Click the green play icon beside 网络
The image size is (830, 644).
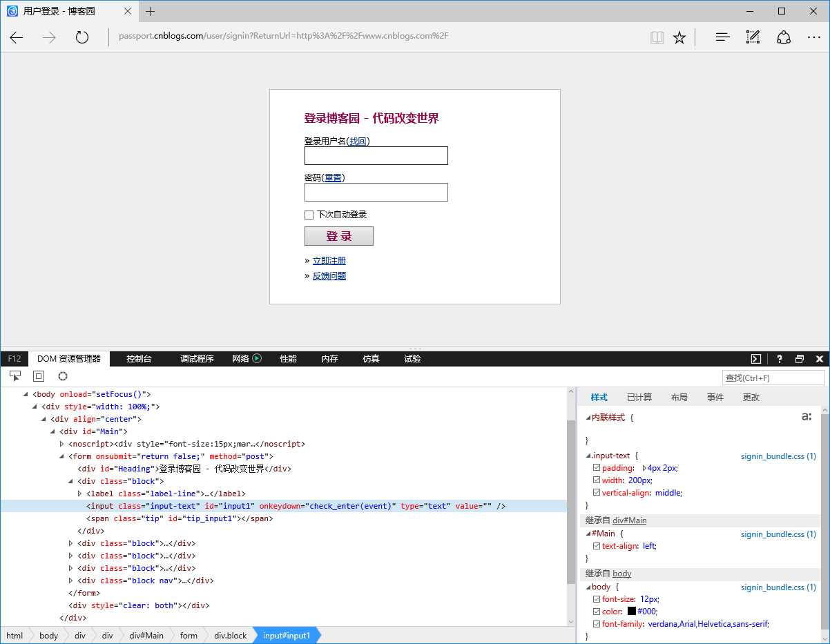point(257,358)
